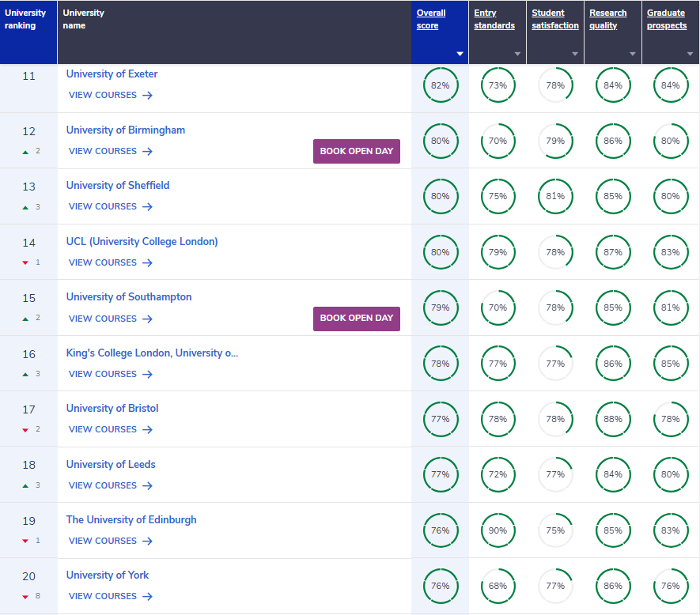
Task: Book an open day for University of Birmingham
Action: point(356,151)
